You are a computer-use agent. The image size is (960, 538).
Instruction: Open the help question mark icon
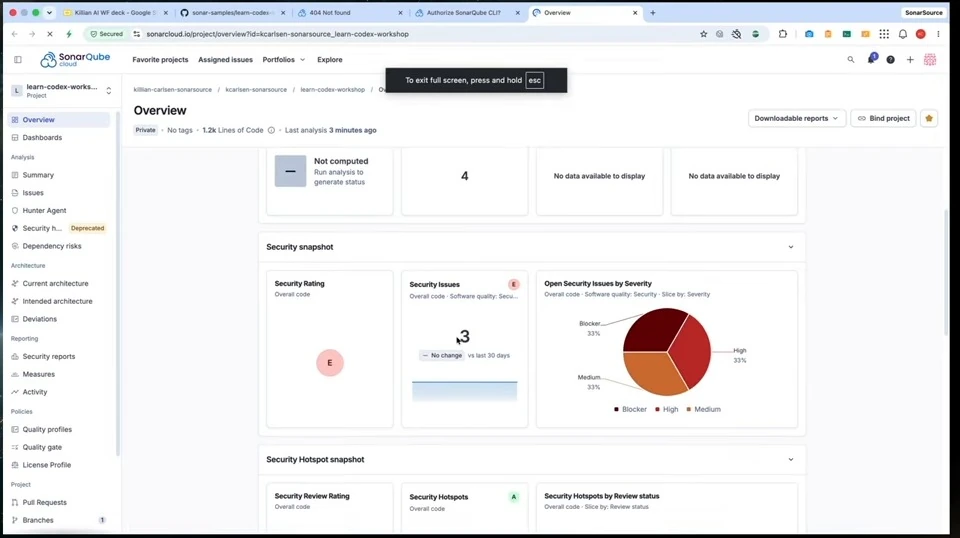(x=890, y=59)
